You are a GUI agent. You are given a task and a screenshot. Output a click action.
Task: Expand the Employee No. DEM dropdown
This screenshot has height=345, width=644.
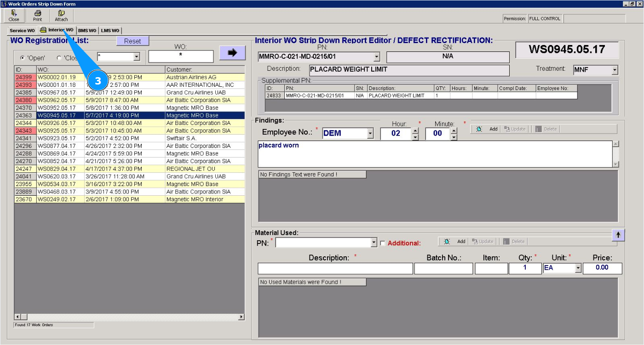coord(371,134)
